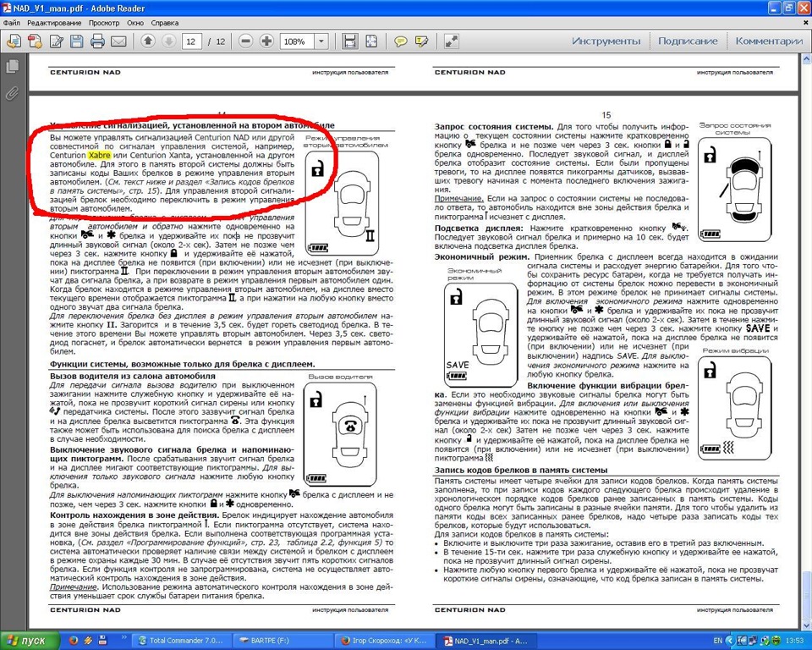Click the highlighted word Xabre
The image size is (812, 650).
(x=99, y=155)
